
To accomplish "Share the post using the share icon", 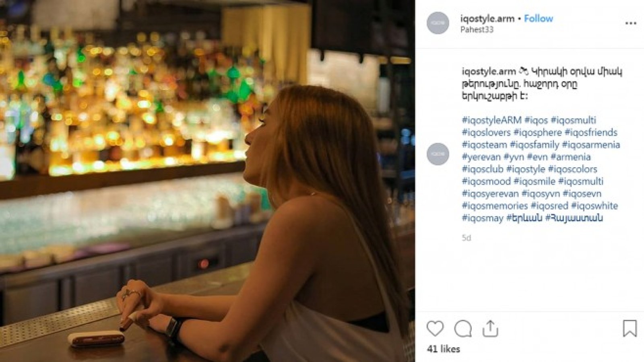I will click(490, 329).
